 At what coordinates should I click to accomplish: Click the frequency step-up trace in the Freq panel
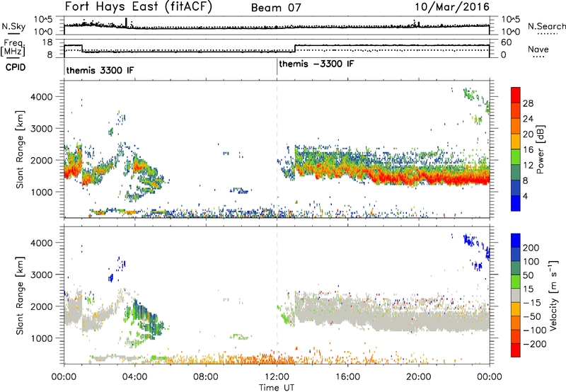[295, 48]
